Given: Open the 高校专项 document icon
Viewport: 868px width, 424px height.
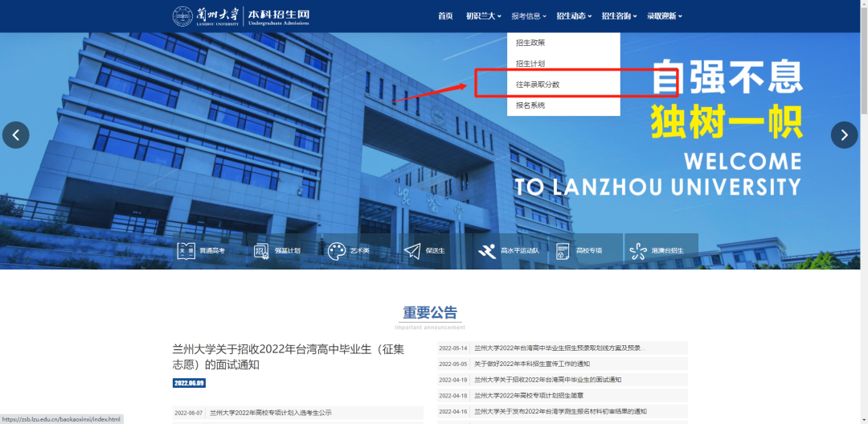Looking at the screenshot, I should [563, 251].
